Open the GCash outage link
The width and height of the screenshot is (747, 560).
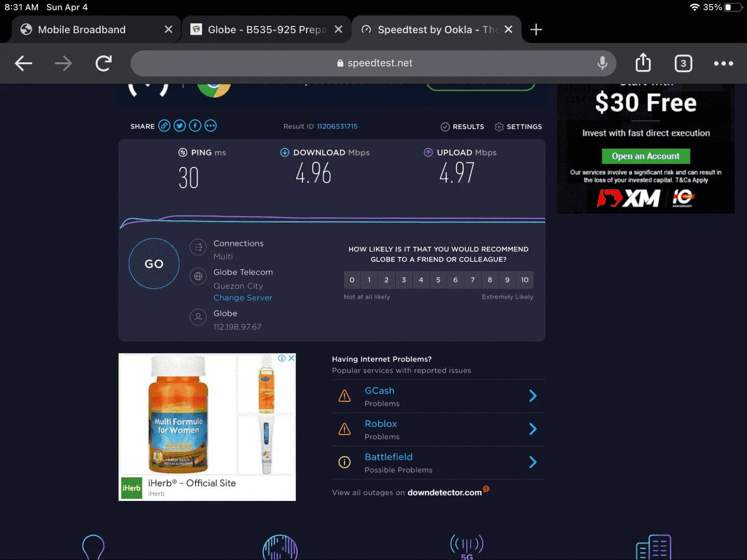[380, 390]
